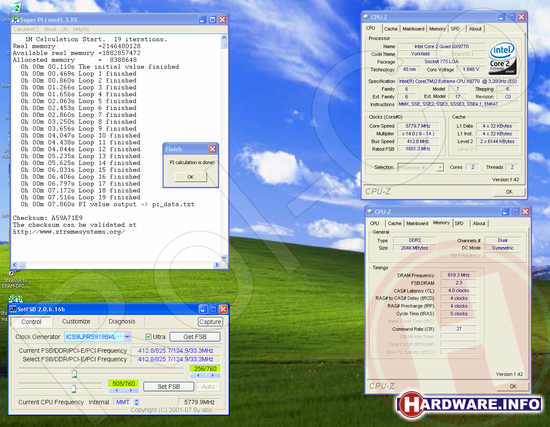550x427 pixels.
Task: Switch to Mainboard tab in upper CPU-Z
Action: (413, 29)
